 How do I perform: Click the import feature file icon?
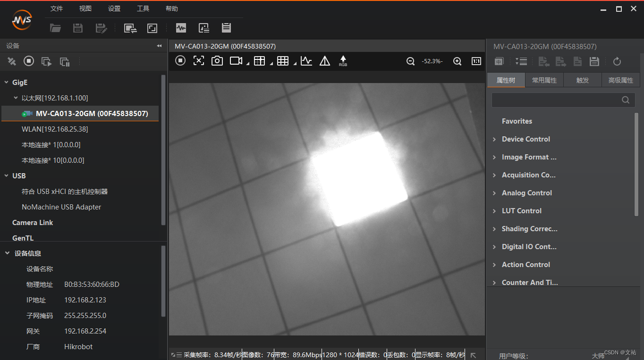click(x=543, y=61)
